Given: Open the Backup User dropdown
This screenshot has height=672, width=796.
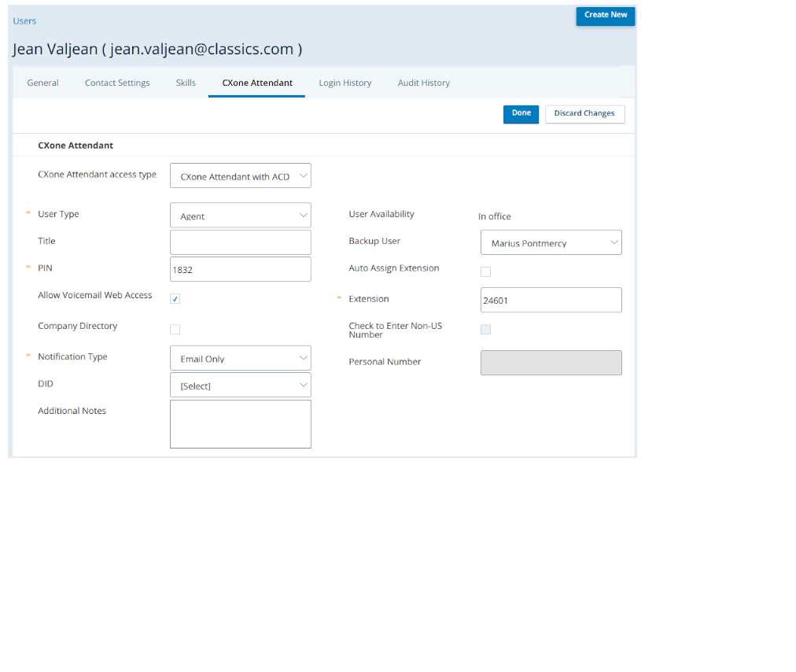Looking at the screenshot, I should pos(551,242).
